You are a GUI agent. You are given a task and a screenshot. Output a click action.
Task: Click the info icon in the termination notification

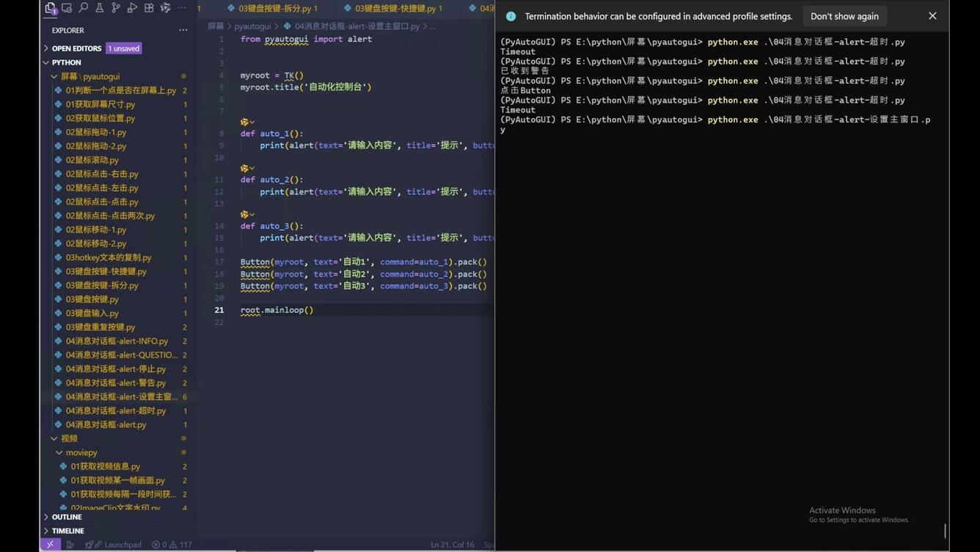point(511,16)
